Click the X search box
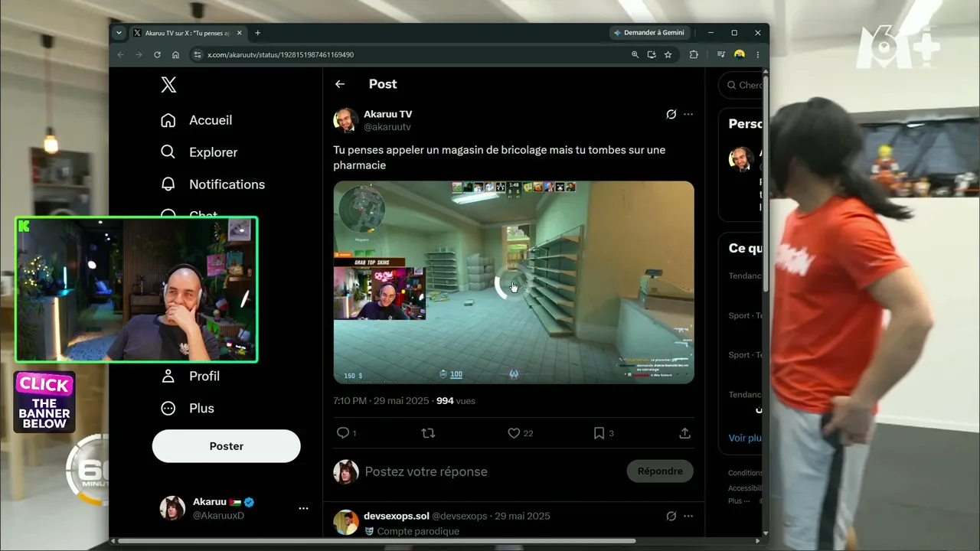 point(740,86)
